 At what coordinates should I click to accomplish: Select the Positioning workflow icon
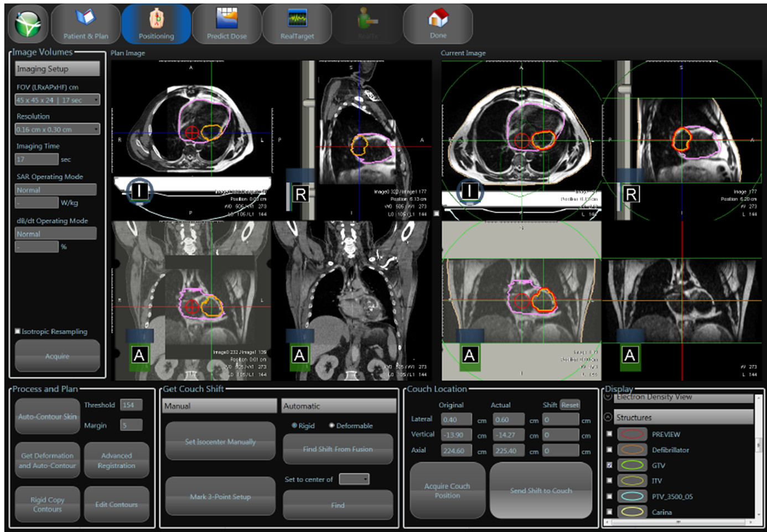[x=156, y=24]
